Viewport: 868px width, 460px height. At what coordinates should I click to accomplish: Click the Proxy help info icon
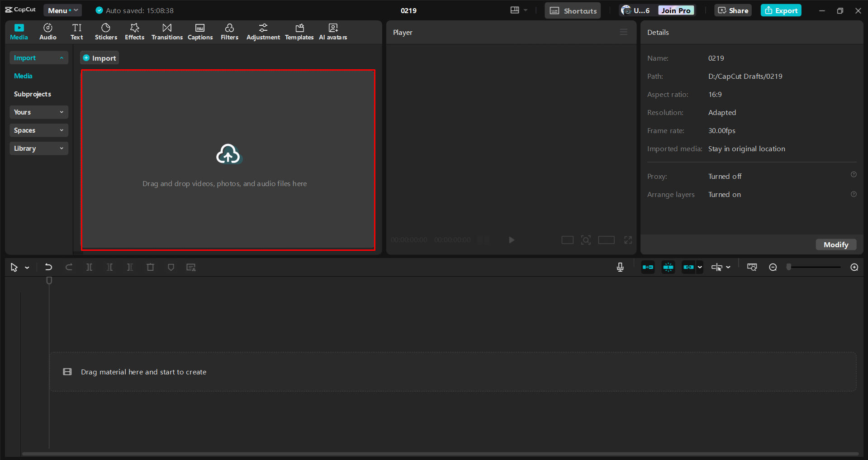pyautogui.click(x=854, y=174)
